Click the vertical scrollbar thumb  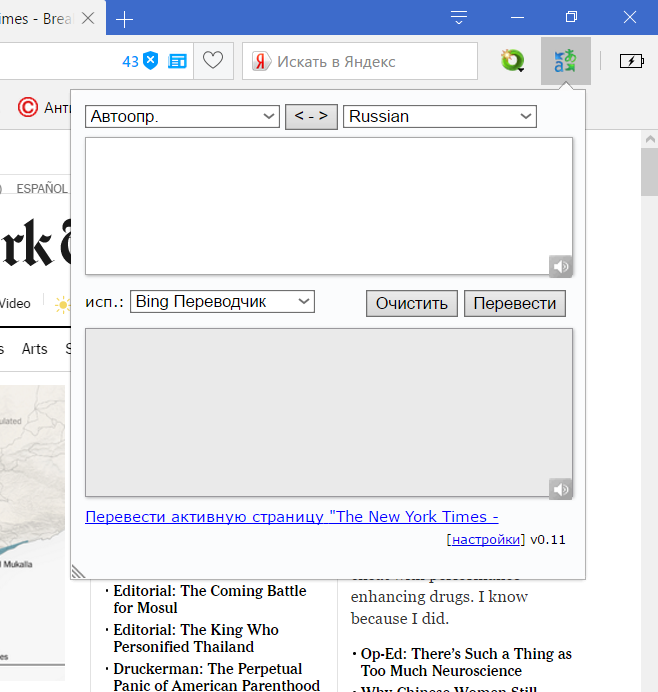[650, 172]
